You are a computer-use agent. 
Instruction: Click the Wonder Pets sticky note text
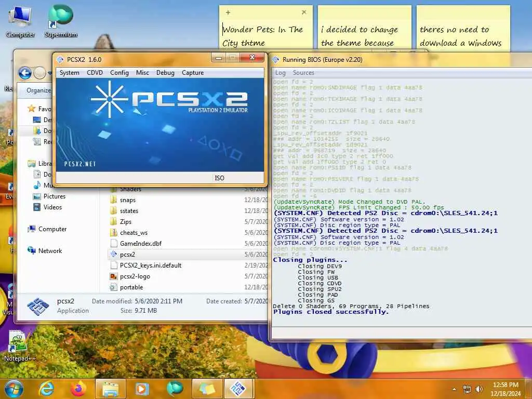262,36
